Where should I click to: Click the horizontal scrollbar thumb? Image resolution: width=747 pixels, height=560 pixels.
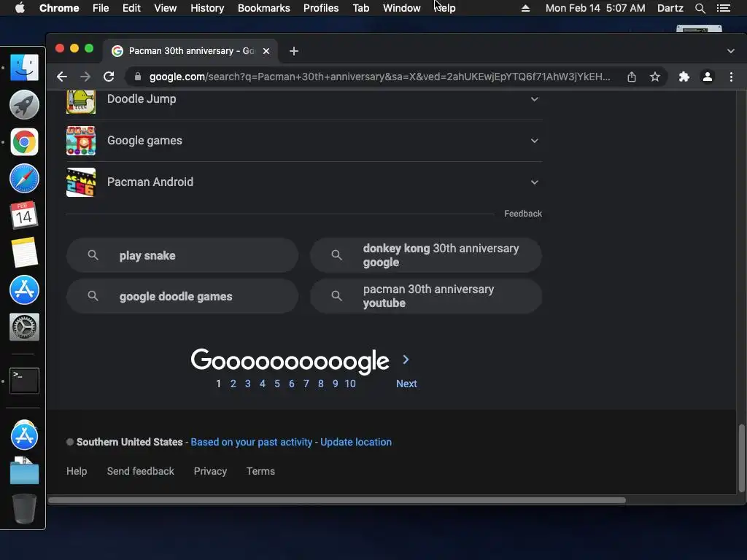pyautogui.click(x=337, y=500)
